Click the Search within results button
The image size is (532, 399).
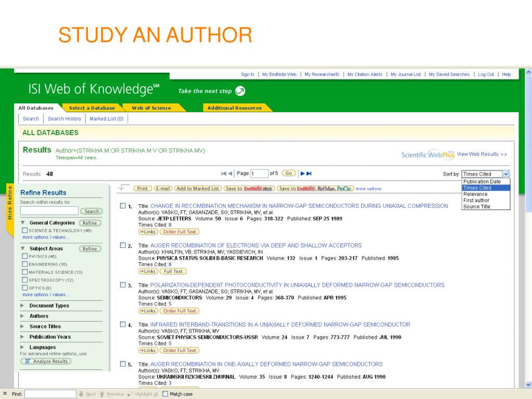(91, 211)
